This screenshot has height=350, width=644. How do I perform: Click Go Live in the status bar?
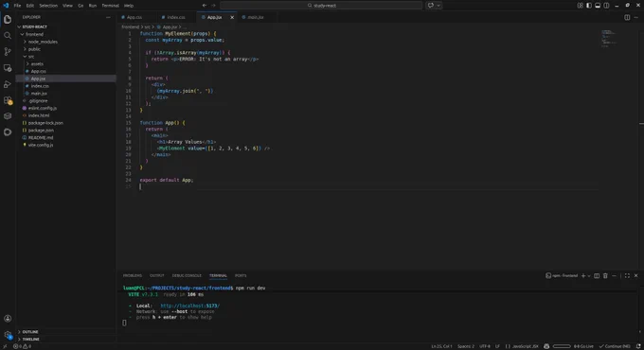[x=583, y=346]
